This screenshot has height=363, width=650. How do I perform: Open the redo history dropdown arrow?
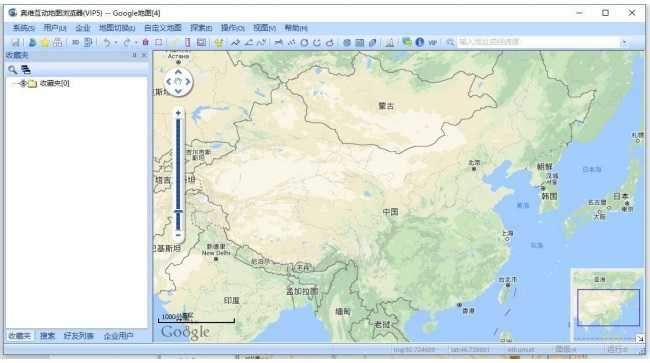136,42
